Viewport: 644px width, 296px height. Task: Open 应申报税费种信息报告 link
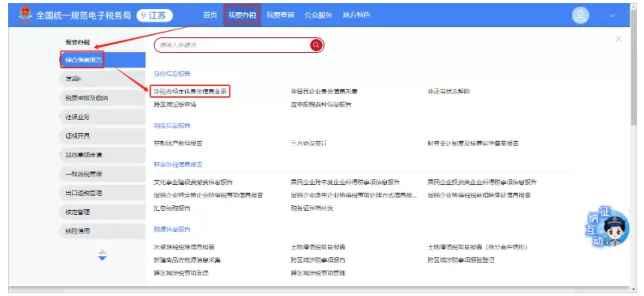tap(321, 104)
